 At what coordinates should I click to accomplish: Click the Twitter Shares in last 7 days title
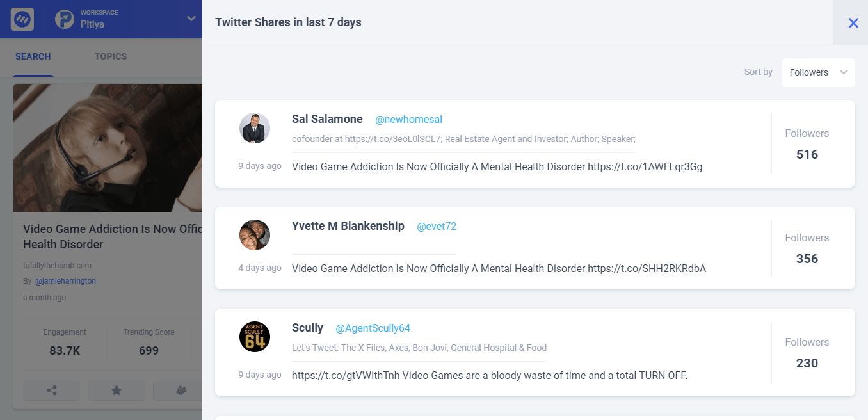(288, 22)
